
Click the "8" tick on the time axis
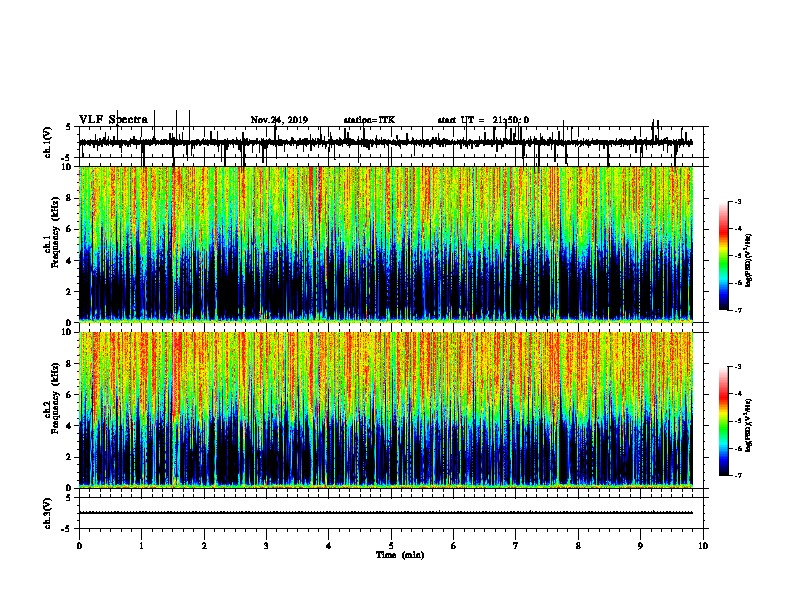click(578, 546)
